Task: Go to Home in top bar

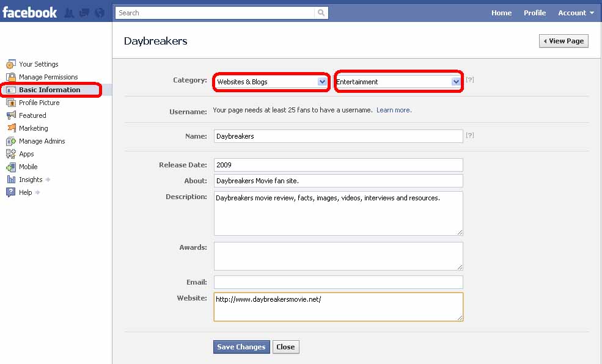Action: pyautogui.click(x=501, y=13)
